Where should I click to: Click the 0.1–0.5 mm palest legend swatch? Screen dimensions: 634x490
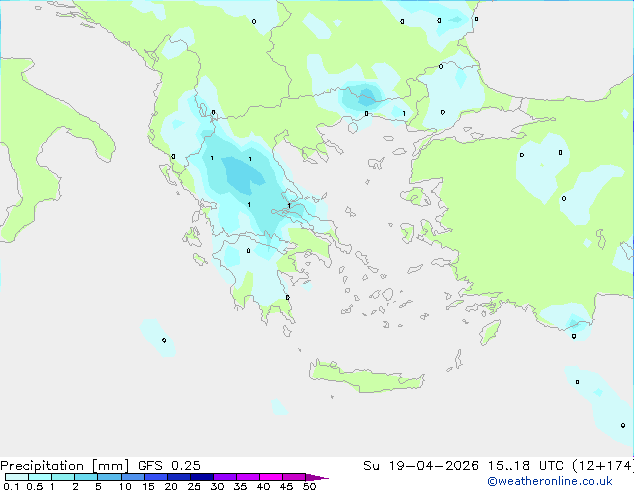pyautogui.click(x=17, y=477)
